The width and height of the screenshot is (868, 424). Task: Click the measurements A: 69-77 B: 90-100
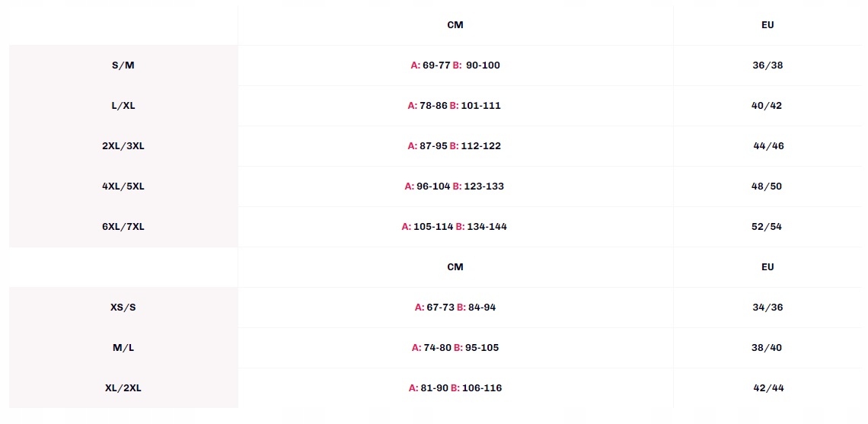(x=455, y=65)
